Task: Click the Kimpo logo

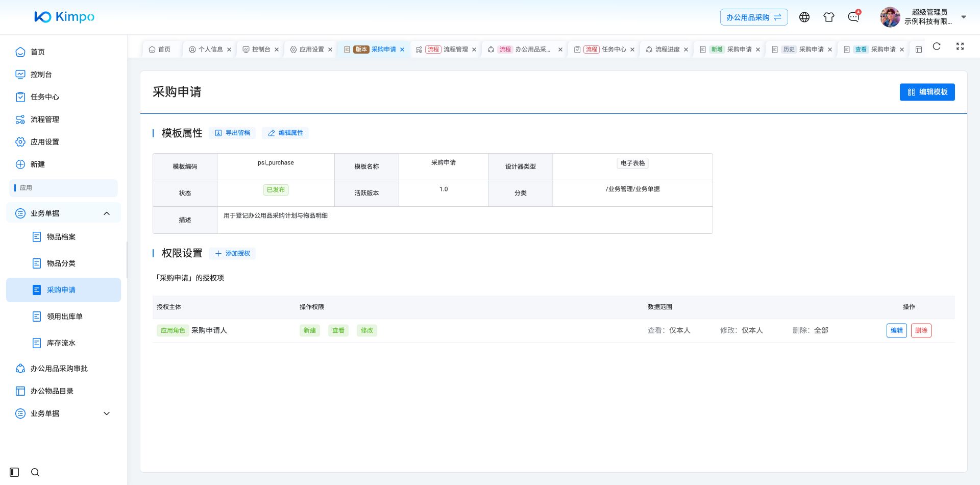Action: (x=64, y=17)
